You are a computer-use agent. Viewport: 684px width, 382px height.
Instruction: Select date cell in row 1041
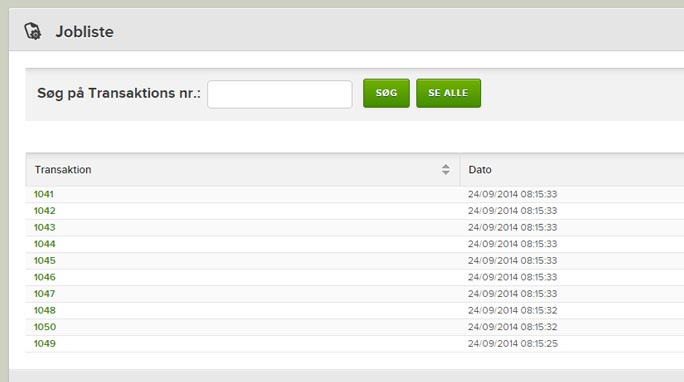[513, 194]
